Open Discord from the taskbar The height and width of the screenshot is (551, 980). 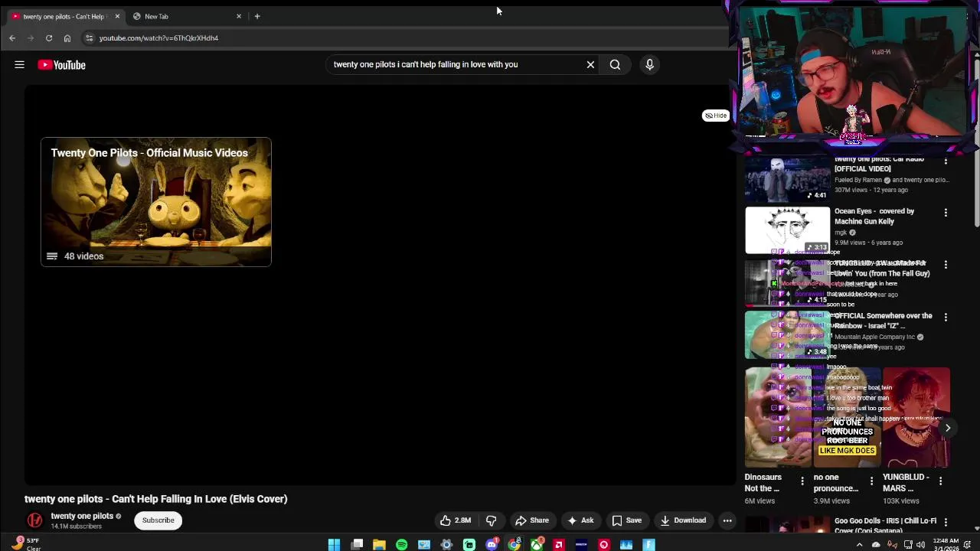492,545
